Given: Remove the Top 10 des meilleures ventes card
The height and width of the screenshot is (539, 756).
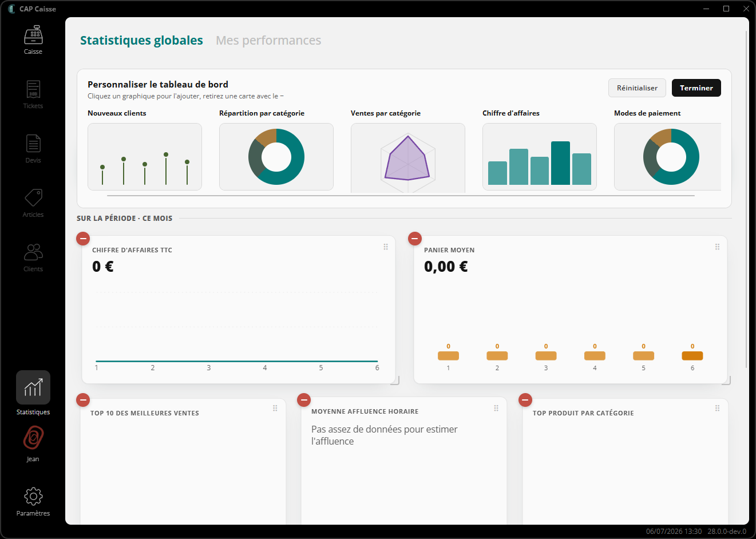Looking at the screenshot, I should (83, 399).
